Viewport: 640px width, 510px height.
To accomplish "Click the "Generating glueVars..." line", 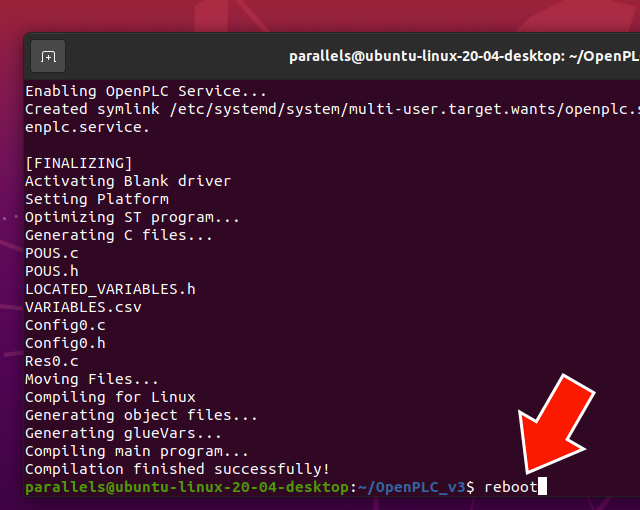I will pyautogui.click(x=123, y=433).
